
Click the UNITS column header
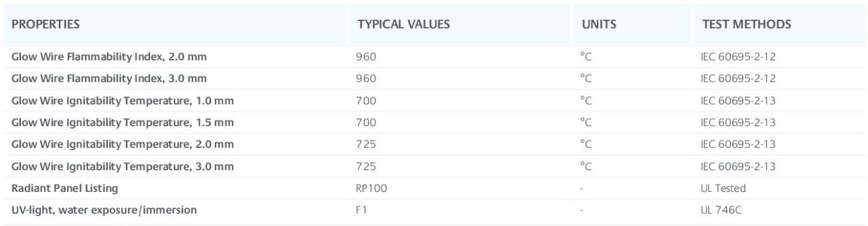pyautogui.click(x=598, y=25)
